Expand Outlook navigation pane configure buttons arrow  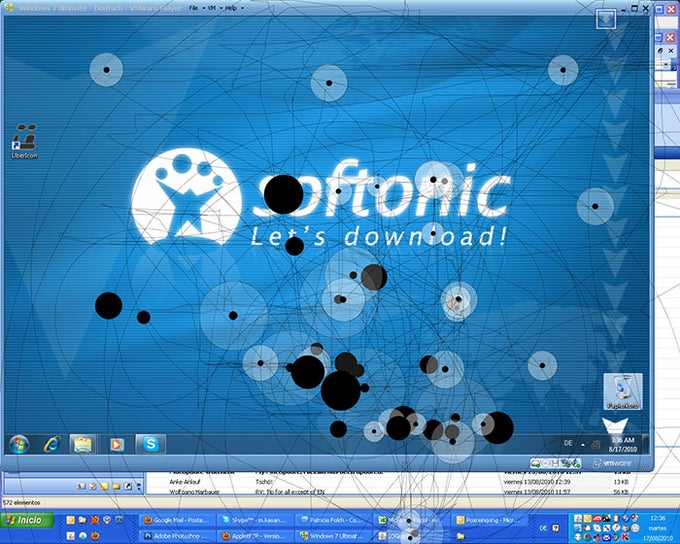pyautogui.click(x=139, y=487)
